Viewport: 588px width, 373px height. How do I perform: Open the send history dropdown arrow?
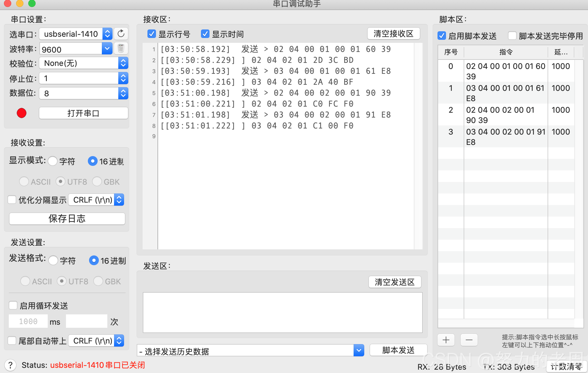pyautogui.click(x=359, y=351)
